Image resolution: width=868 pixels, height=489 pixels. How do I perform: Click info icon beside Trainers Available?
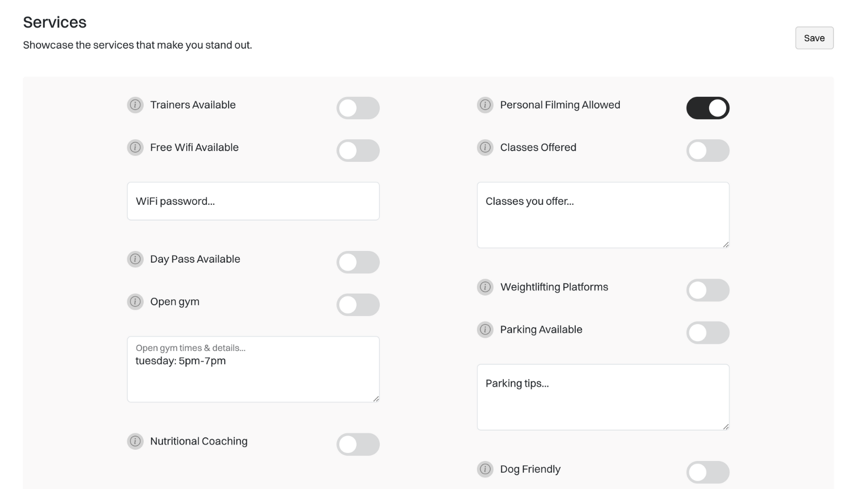(135, 105)
